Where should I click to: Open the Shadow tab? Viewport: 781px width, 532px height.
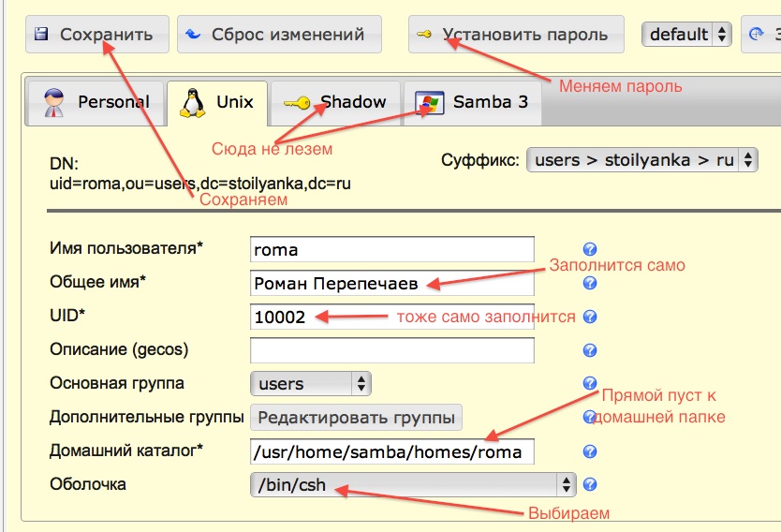335,102
